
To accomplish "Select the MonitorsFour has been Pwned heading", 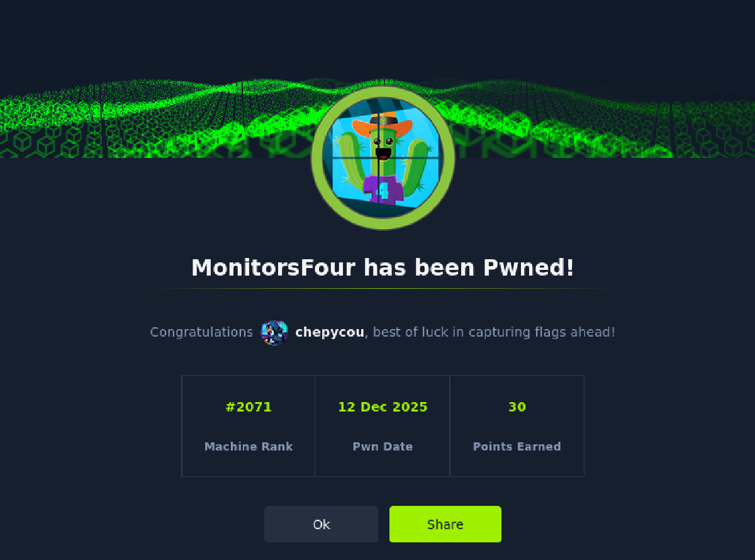I will pos(383,268).
